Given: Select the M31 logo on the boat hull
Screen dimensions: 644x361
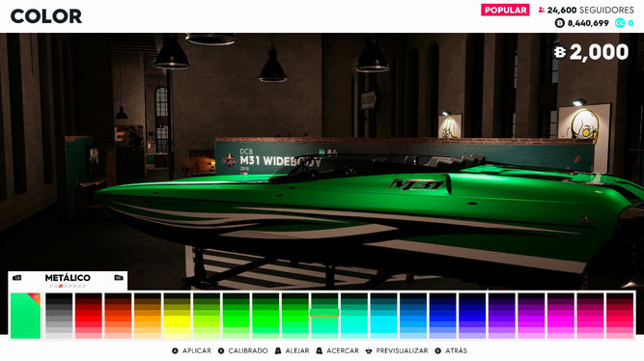Looking at the screenshot, I should point(418,184).
